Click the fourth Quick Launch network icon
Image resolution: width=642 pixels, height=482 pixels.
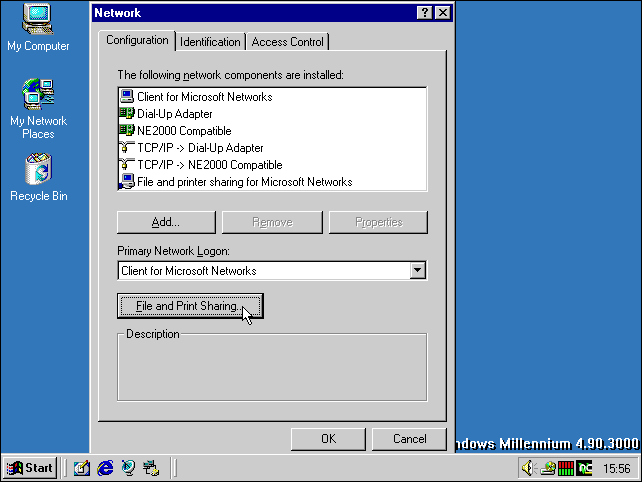(x=151, y=468)
